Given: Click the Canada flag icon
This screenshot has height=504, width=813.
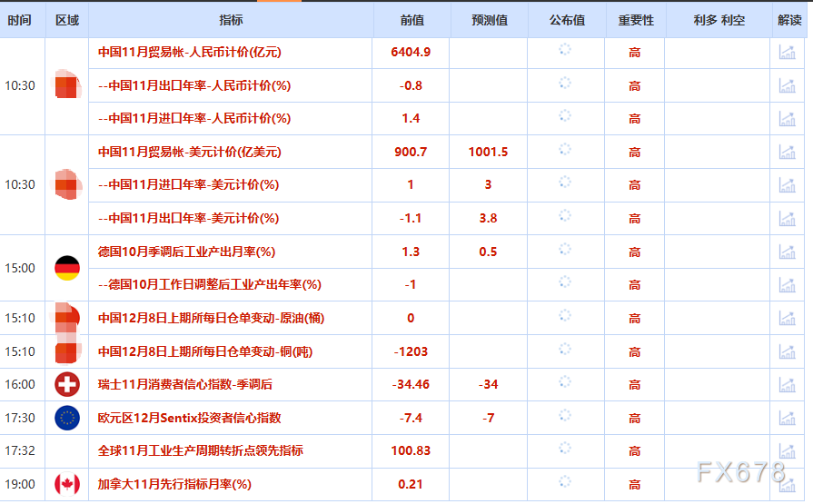Looking at the screenshot, I should point(67,484).
